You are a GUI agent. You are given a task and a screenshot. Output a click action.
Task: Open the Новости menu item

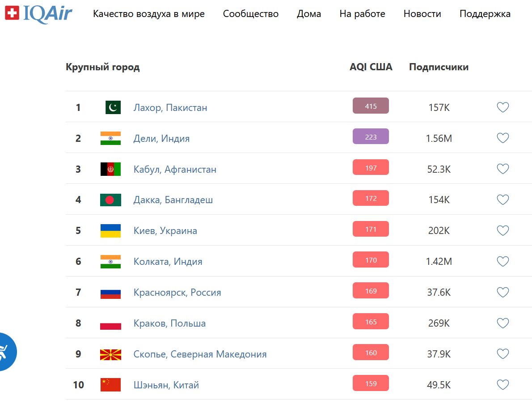[x=422, y=14]
